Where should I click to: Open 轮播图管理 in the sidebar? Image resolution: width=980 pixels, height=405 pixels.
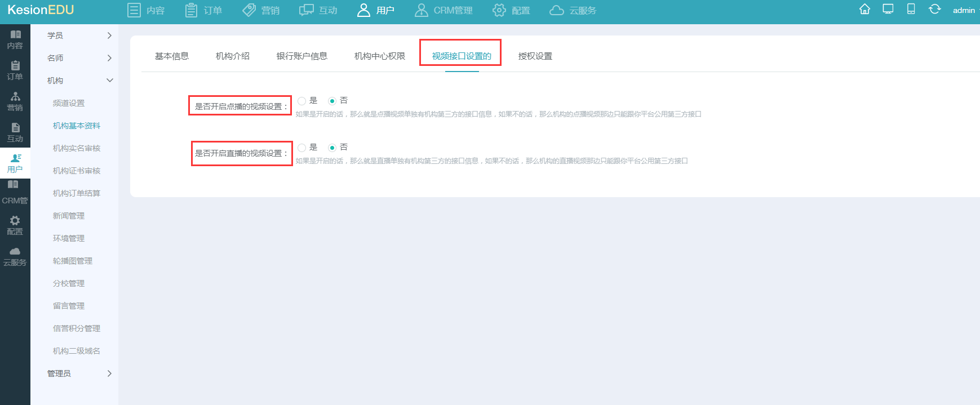click(x=73, y=261)
